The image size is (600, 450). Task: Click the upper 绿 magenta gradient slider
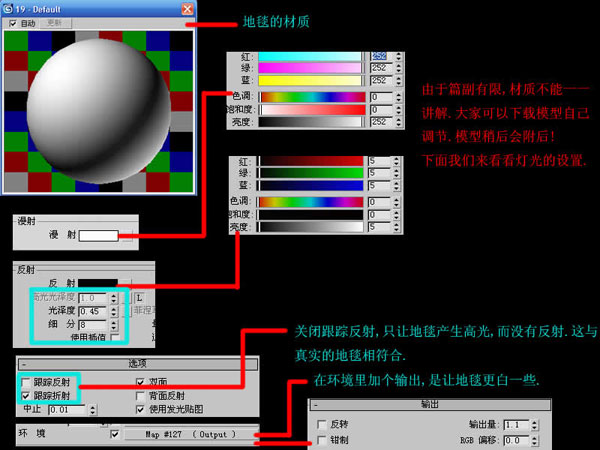click(x=310, y=68)
